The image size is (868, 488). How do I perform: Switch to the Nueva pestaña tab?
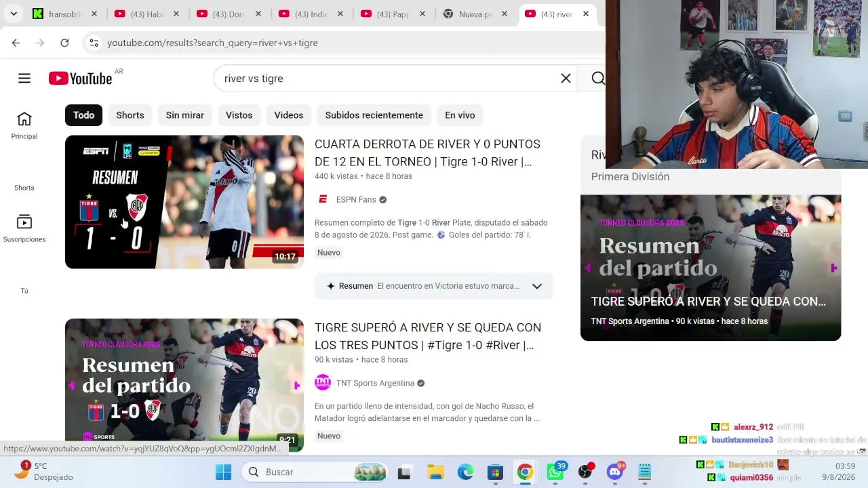(468, 14)
